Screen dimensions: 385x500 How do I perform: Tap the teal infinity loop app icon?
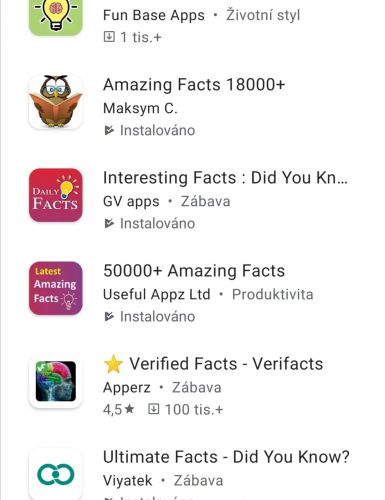click(x=56, y=474)
